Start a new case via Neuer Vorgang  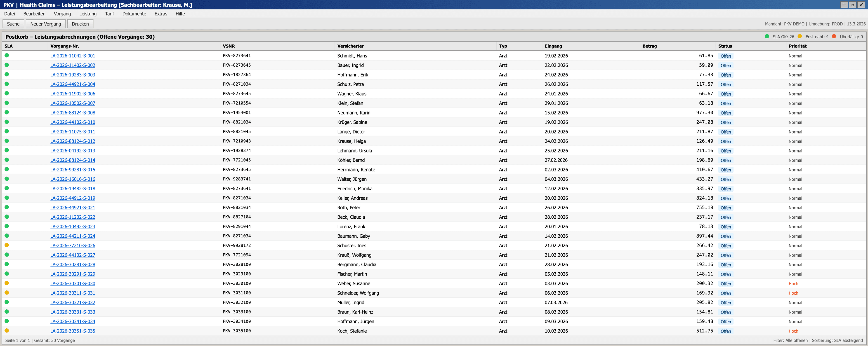[x=45, y=23]
